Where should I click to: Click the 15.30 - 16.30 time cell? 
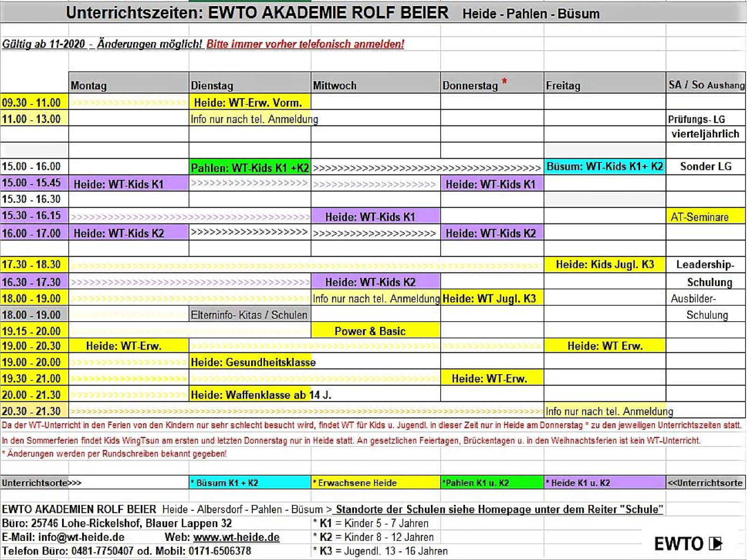tap(35, 199)
